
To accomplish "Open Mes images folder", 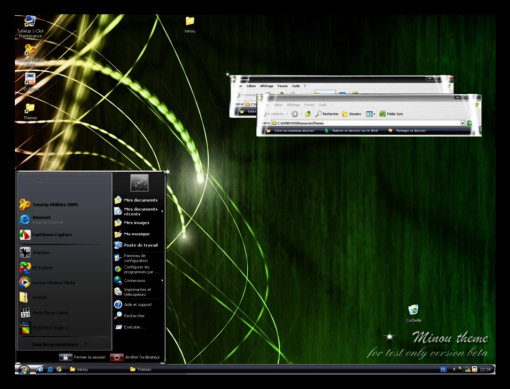I will 138,223.
